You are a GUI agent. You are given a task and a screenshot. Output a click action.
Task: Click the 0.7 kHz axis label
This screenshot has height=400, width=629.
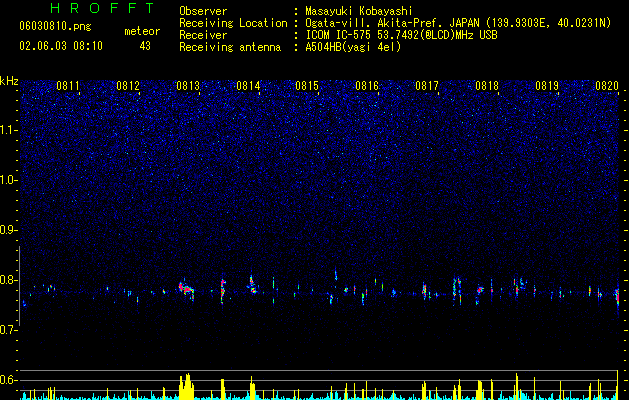click(8, 330)
